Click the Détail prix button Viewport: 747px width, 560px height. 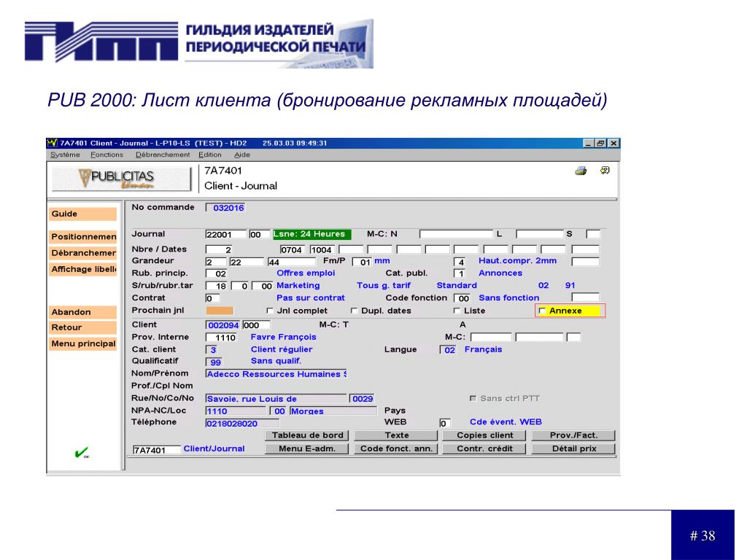573,448
